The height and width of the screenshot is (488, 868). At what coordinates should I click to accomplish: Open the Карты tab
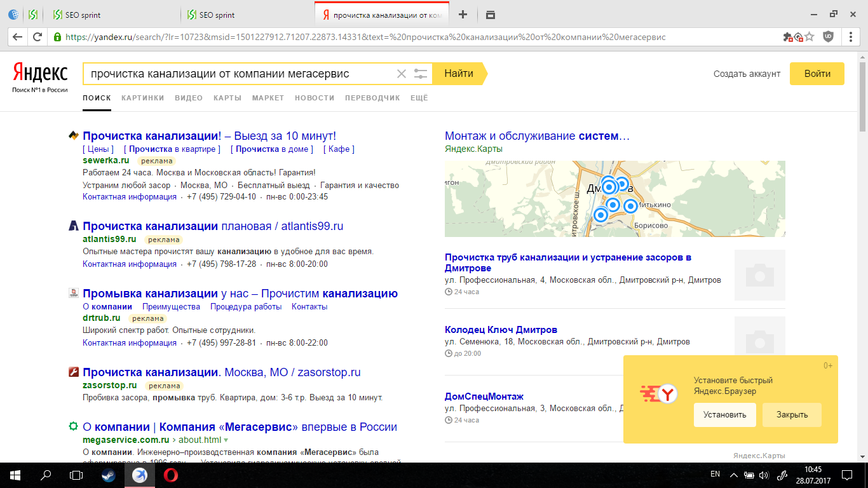[227, 98]
